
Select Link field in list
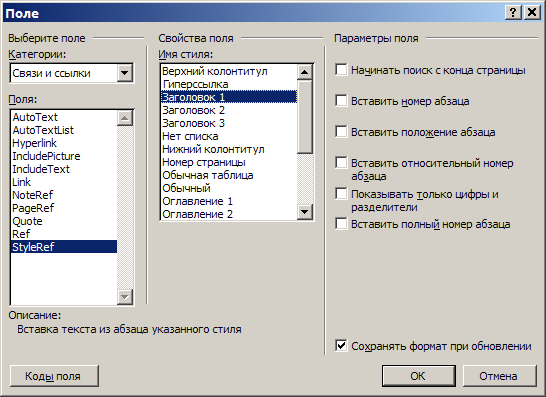[64, 182]
